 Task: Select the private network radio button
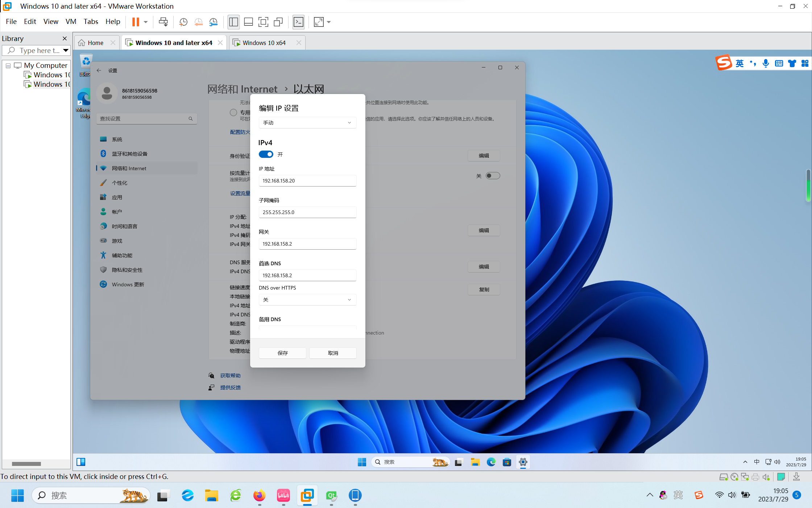[x=233, y=112]
